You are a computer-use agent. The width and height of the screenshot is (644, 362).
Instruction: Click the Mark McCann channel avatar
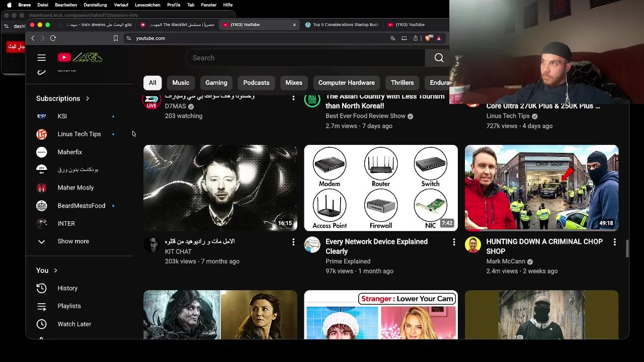(472, 244)
